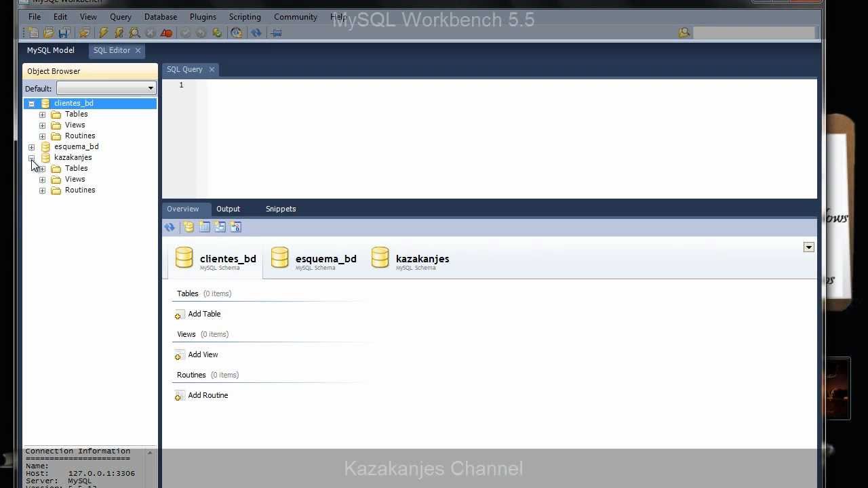Create new table icon in Overview toolbar
The width and height of the screenshot is (868, 488).
(204, 227)
